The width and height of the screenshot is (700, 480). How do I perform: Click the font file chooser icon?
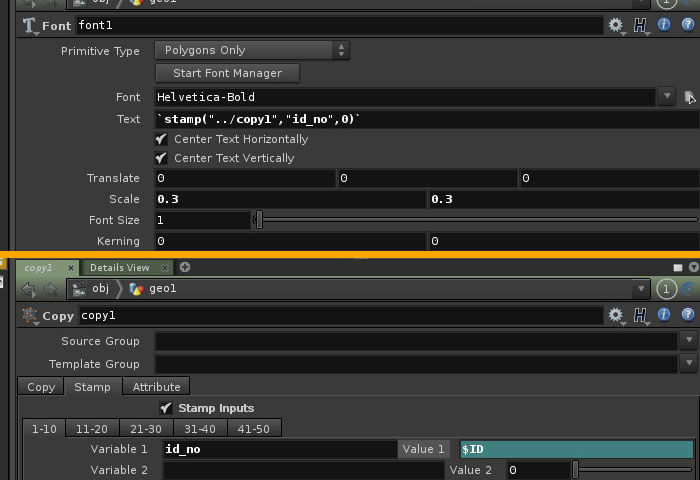[x=689, y=97]
